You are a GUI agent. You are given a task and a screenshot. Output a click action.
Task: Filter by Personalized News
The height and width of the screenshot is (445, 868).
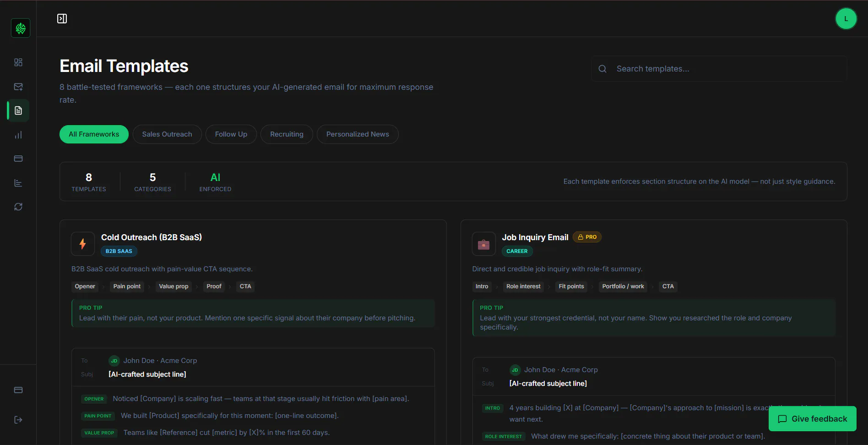click(x=358, y=134)
